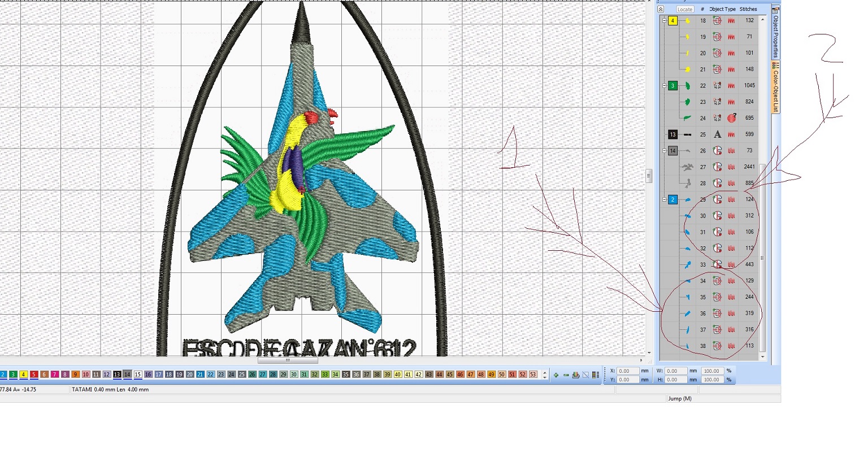Click the Stitches column header
Viewport: 868px width, 470px height.
tap(748, 10)
